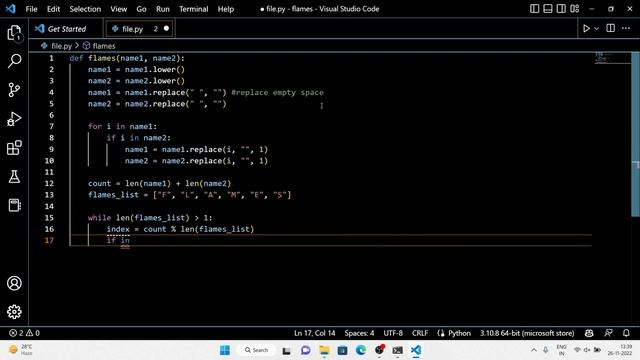Image resolution: width=640 pixels, height=360 pixels.
Task: Split the editor to the right
Action: tap(611, 28)
